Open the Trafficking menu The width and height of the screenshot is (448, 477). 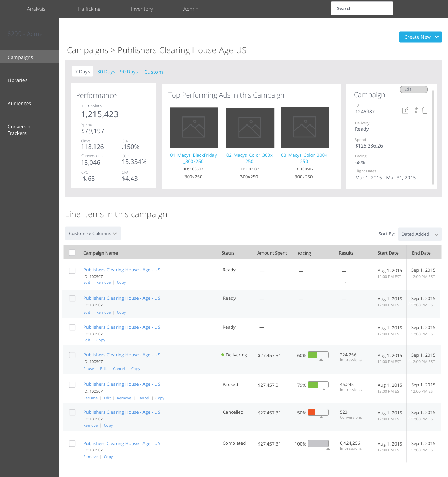coord(89,9)
